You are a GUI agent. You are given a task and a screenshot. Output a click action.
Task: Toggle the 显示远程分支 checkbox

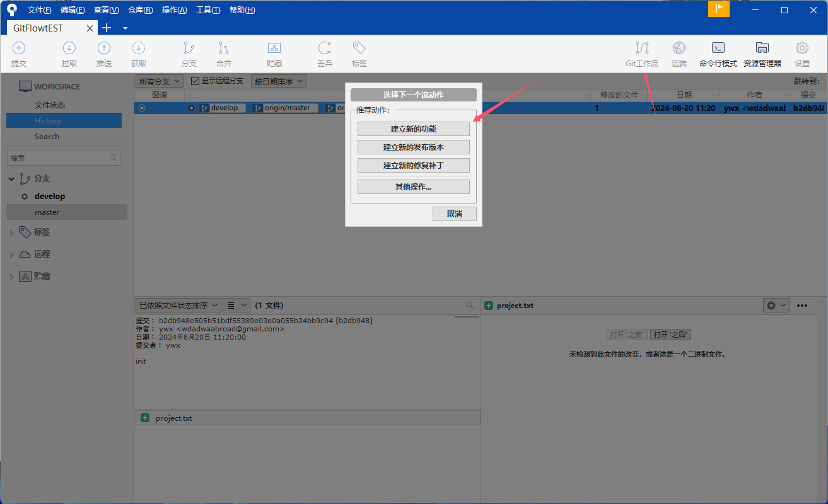coord(195,81)
